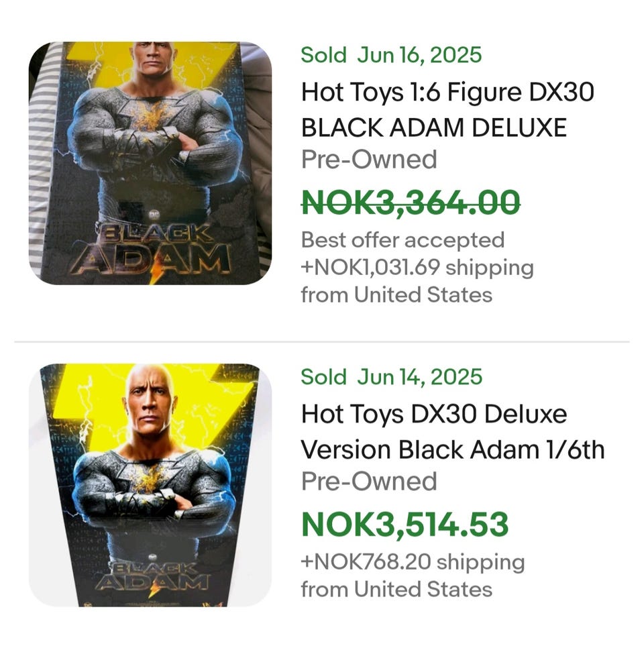Viewport: 644px width, 652px height.
Task: Tap Pre-Owned under the BLACK ADAM DELUXE title
Action: pos(369,159)
